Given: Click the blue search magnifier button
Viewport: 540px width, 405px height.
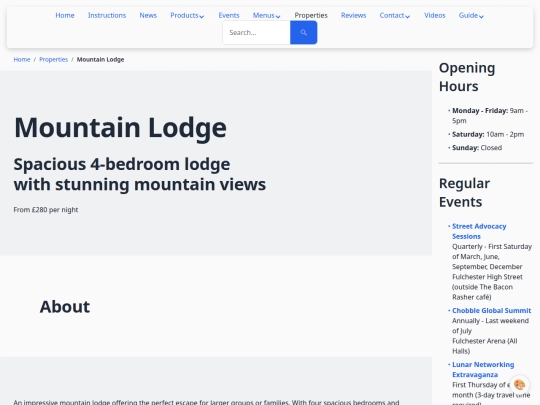Looking at the screenshot, I should tap(303, 32).
